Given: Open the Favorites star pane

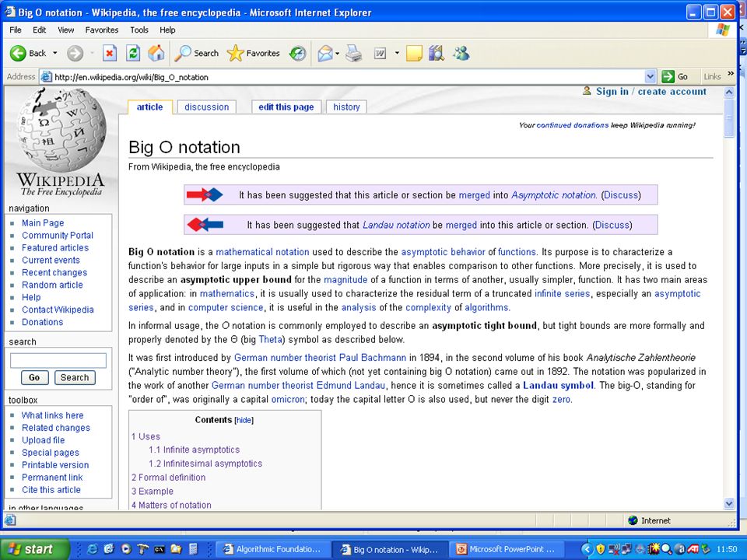Looking at the screenshot, I should coord(253,54).
